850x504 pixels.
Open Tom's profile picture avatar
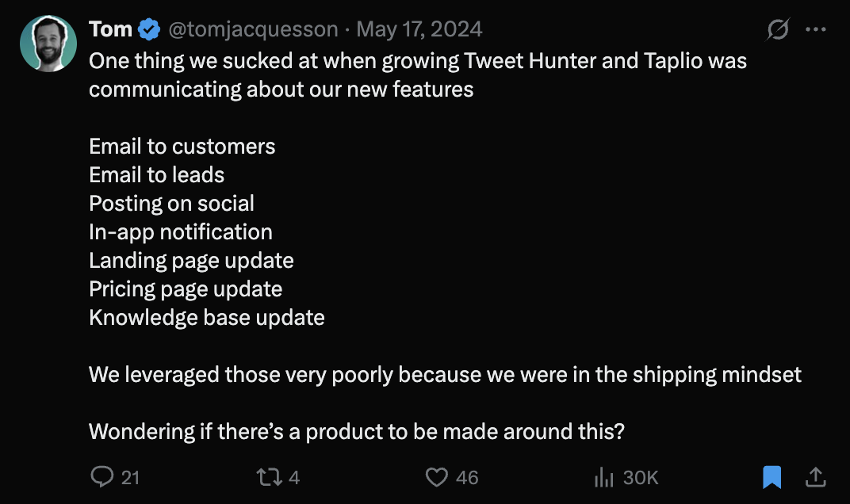[48, 43]
